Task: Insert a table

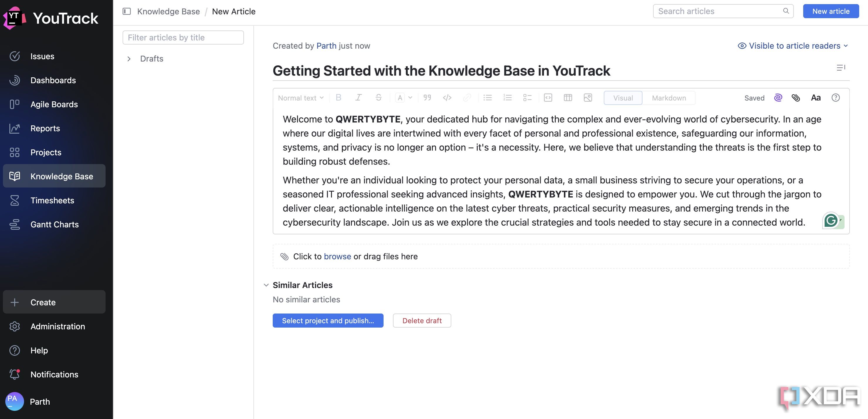Action: coord(568,98)
